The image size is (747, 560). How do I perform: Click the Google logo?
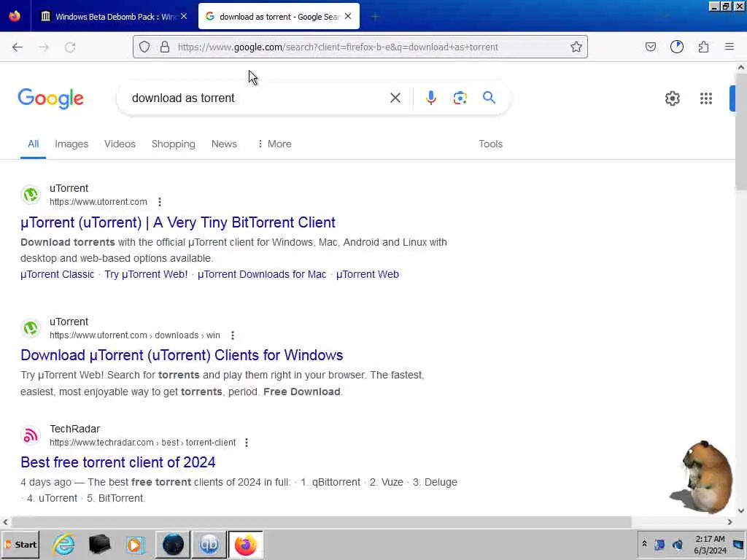pyautogui.click(x=50, y=98)
